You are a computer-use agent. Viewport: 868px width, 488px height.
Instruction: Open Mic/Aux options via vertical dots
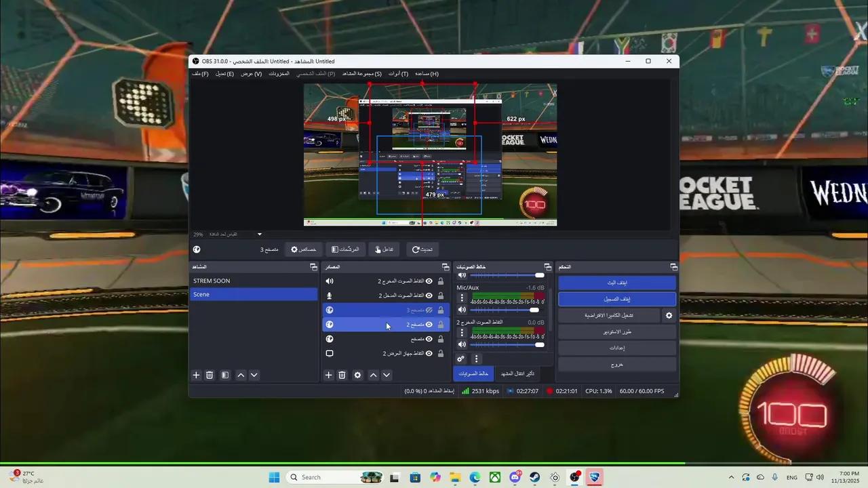pos(462,298)
